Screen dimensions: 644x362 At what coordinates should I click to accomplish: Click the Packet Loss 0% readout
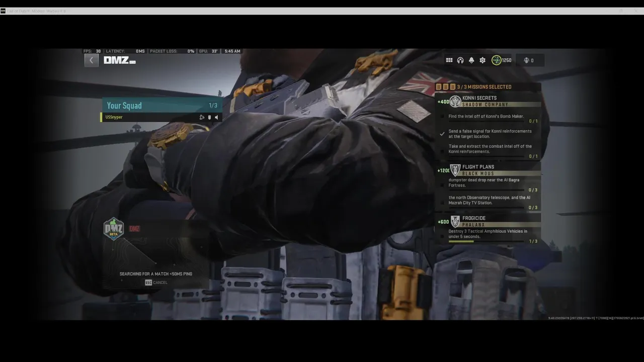pyautogui.click(x=172, y=51)
